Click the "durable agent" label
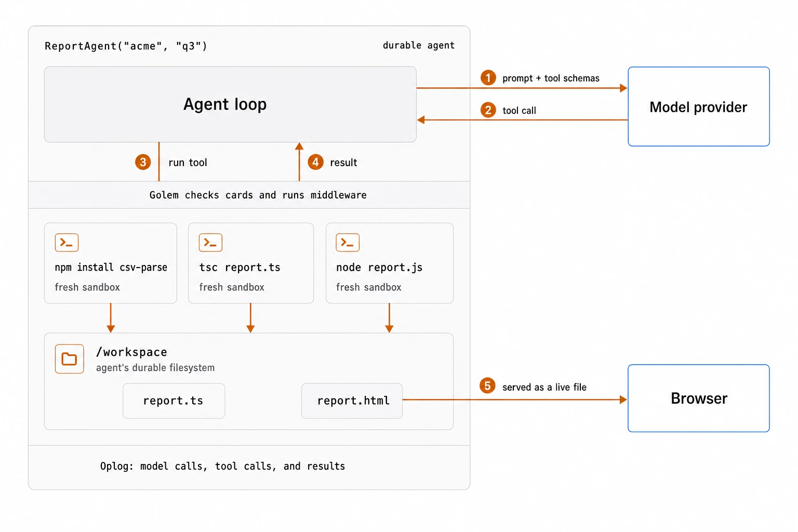Image resolution: width=798 pixels, height=532 pixels. tap(419, 46)
